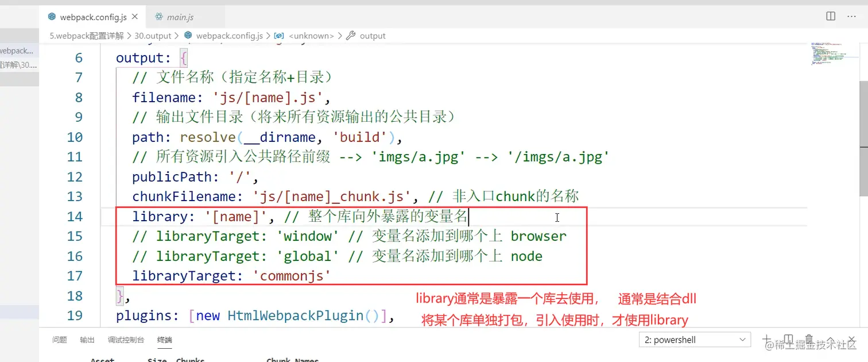This screenshot has height=362, width=868.
Task: Click the comment about 公共路径前缀 on line 11
Action: tap(371, 157)
